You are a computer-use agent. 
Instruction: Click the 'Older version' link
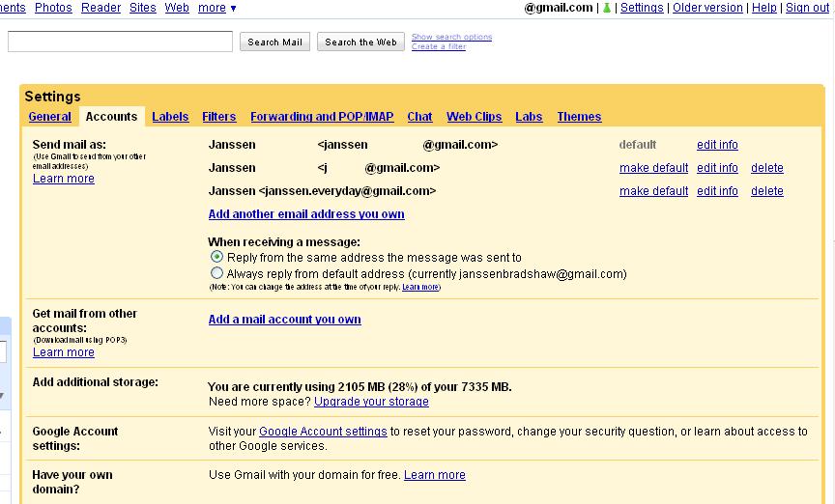point(707,8)
